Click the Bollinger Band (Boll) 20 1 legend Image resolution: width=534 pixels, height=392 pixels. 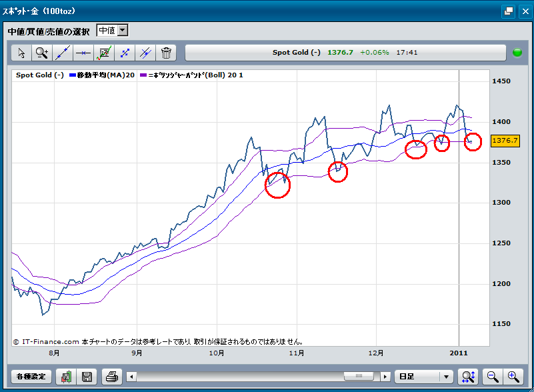click(194, 75)
